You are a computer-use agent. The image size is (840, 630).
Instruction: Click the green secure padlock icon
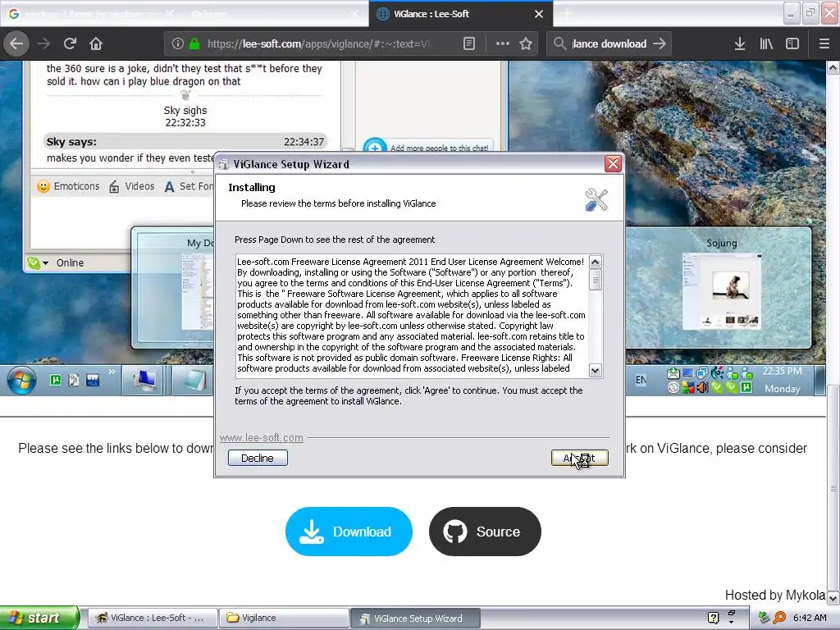click(194, 44)
